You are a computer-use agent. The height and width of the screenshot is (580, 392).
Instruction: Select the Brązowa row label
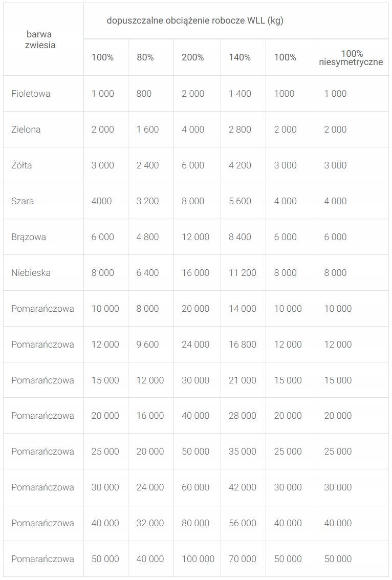[29, 237]
